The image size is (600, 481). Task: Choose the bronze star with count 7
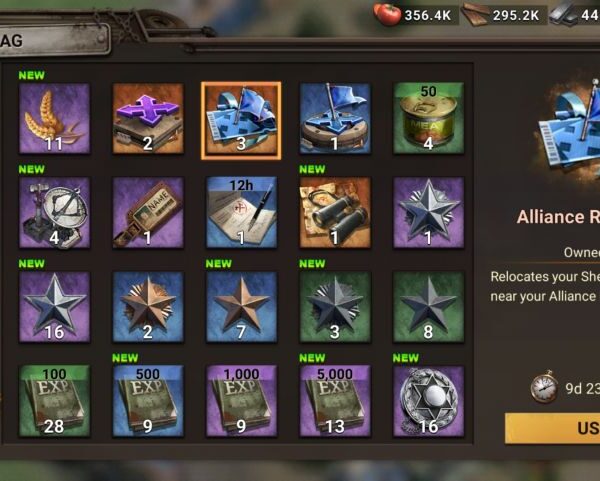pyautogui.click(x=241, y=307)
